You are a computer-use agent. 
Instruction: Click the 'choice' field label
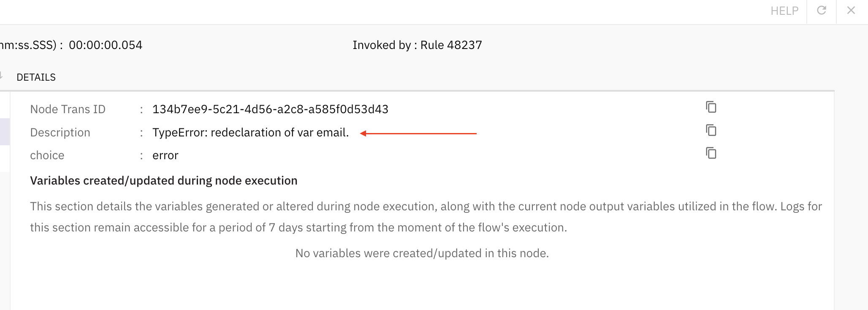tap(47, 155)
